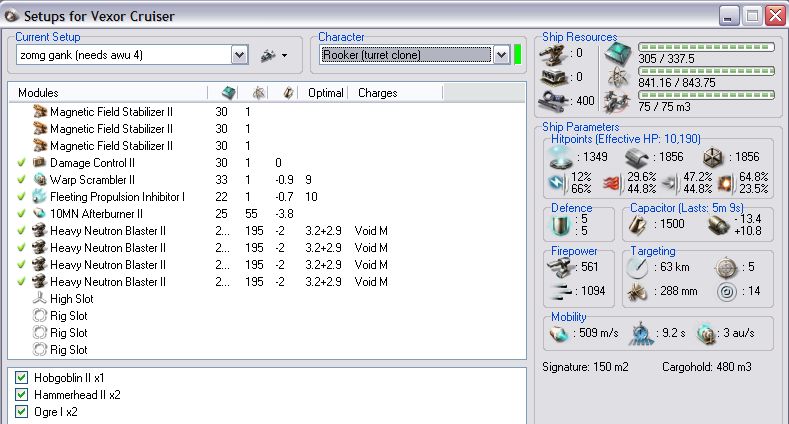Uncheck the Hobgoblin II x1 drone checkbox
This screenshot has height=424, width=789.
tap(21, 377)
